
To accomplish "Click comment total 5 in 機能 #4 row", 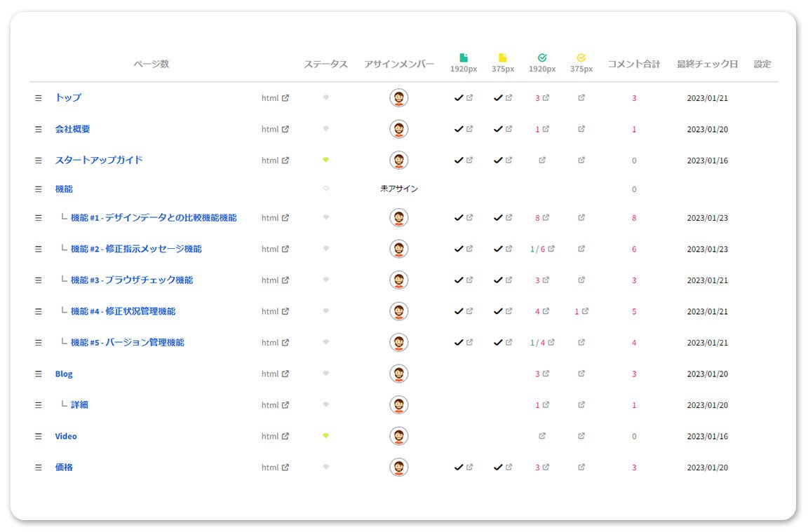I will tap(634, 312).
